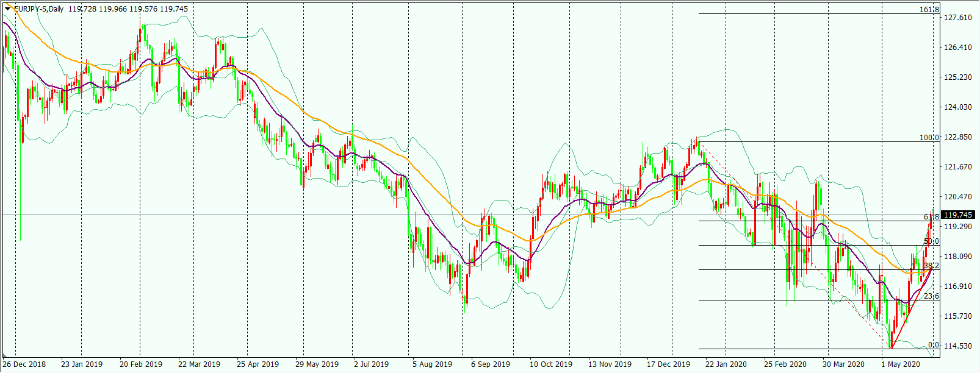Click the 17 Dec 2019 date label
980x373 pixels.
click(x=669, y=364)
